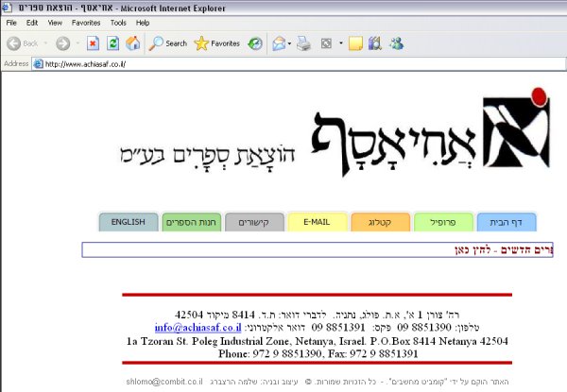
Task: Click the Back navigation button
Action: [x=23, y=43]
